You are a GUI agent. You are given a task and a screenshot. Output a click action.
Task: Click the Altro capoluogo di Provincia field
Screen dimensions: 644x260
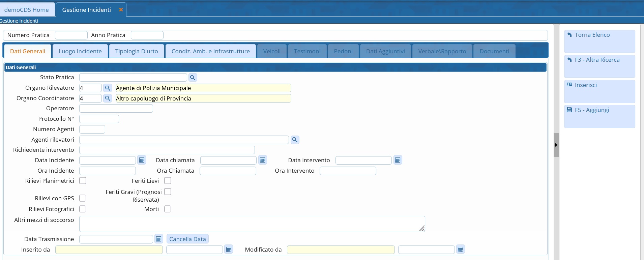(x=203, y=98)
